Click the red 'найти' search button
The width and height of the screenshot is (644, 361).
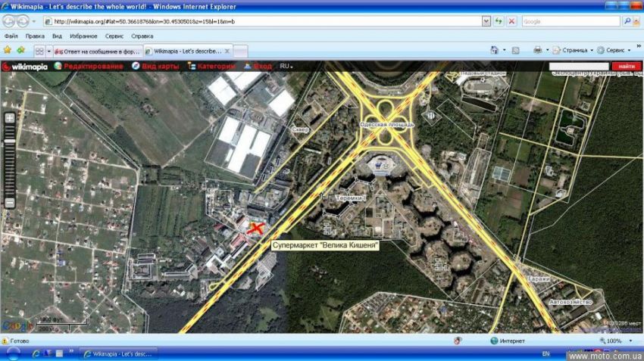coord(626,67)
